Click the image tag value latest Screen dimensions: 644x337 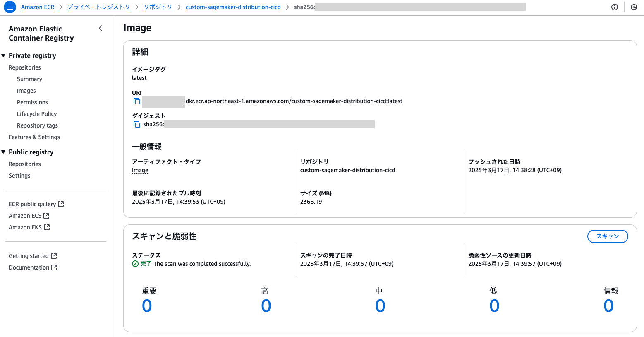[x=139, y=78]
